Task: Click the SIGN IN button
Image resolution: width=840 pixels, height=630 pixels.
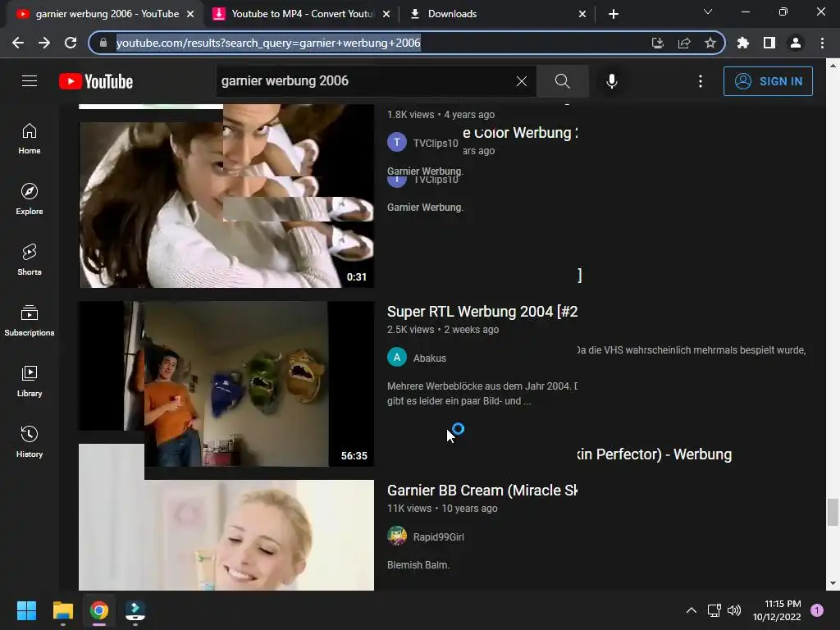Action: (768, 81)
